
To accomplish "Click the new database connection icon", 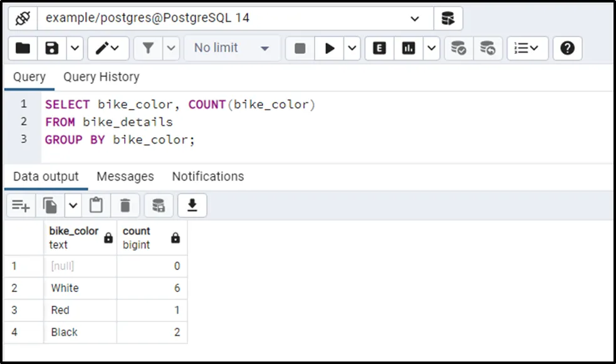I will [448, 19].
